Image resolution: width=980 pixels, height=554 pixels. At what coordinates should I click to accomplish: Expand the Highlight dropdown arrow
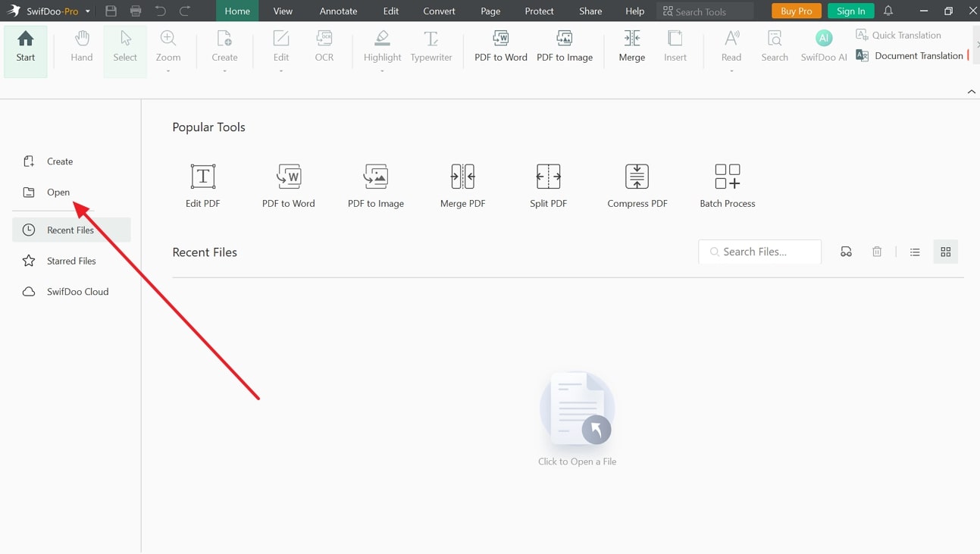point(382,71)
